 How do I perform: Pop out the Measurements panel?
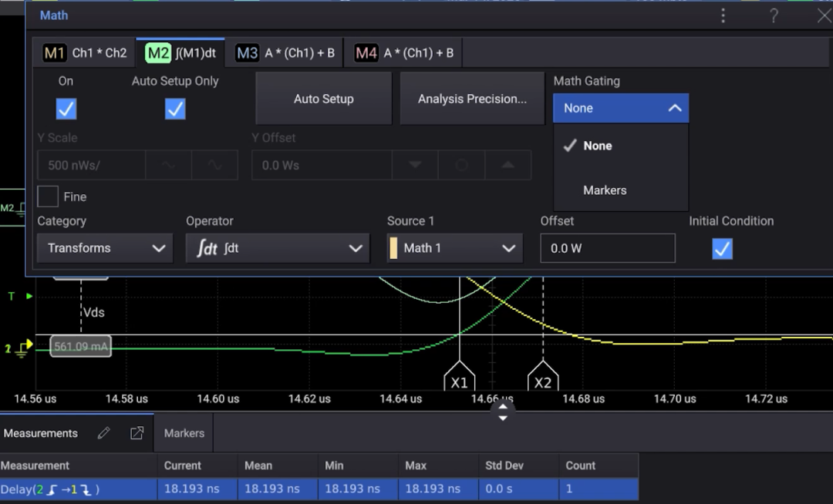click(137, 433)
